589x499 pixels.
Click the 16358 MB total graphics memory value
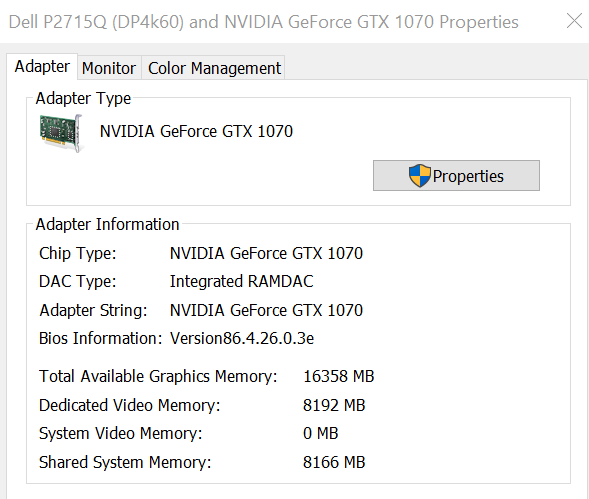click(338, 376)
